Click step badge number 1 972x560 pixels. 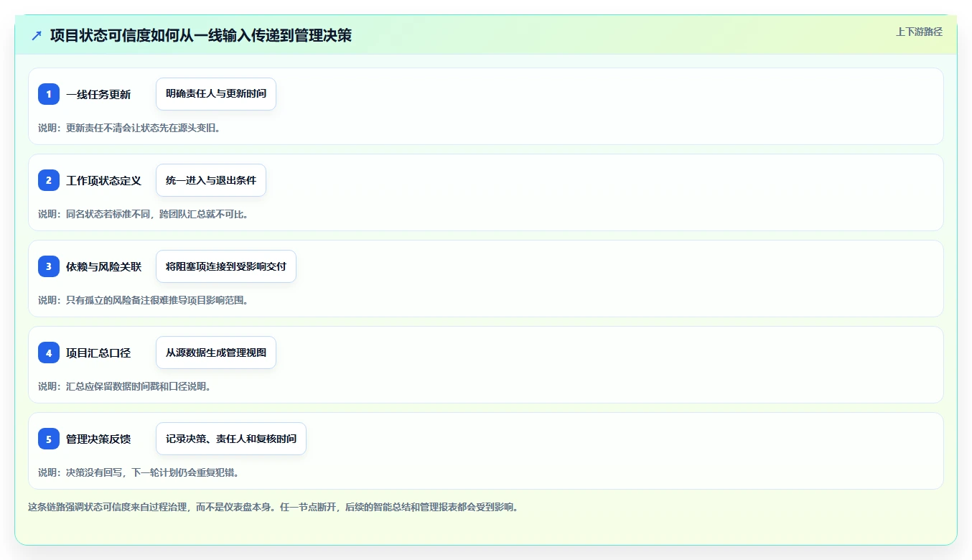tap(49, 94)
